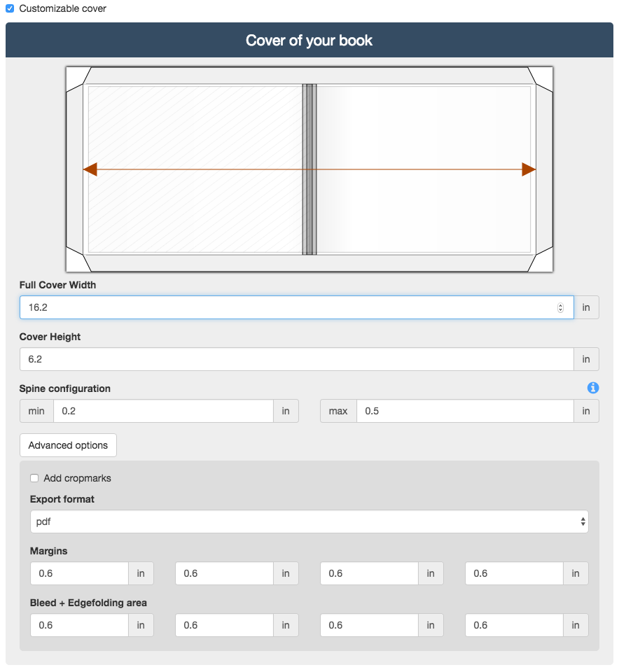Click the Cover of your book header

[x=309, y=41]
